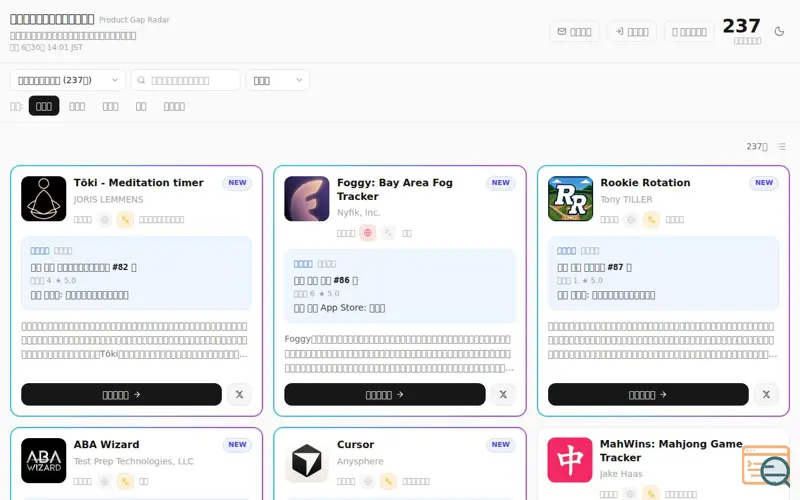800x500 pixels.
Task: Click the globe icon on Cursor card
Action: coord(368,481)
